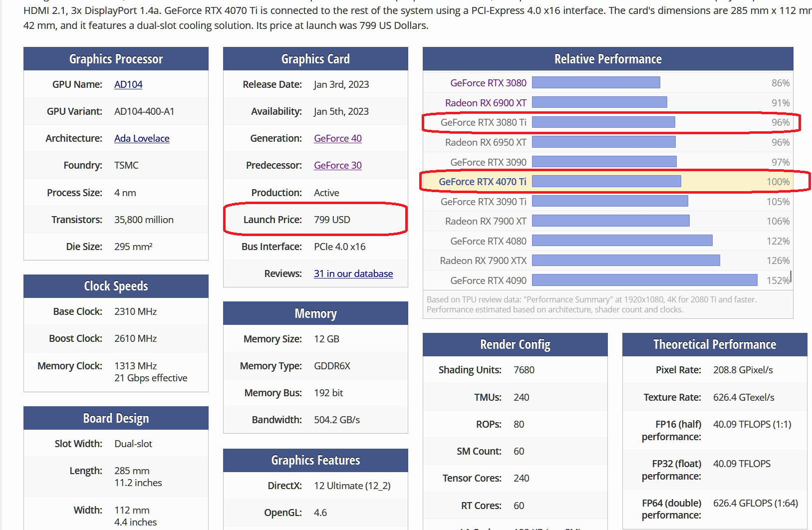Image resolution: width=812 pixels, height=530 pixels.
Task: Open the GeForce 40 generation link
Action: (338, 138)
